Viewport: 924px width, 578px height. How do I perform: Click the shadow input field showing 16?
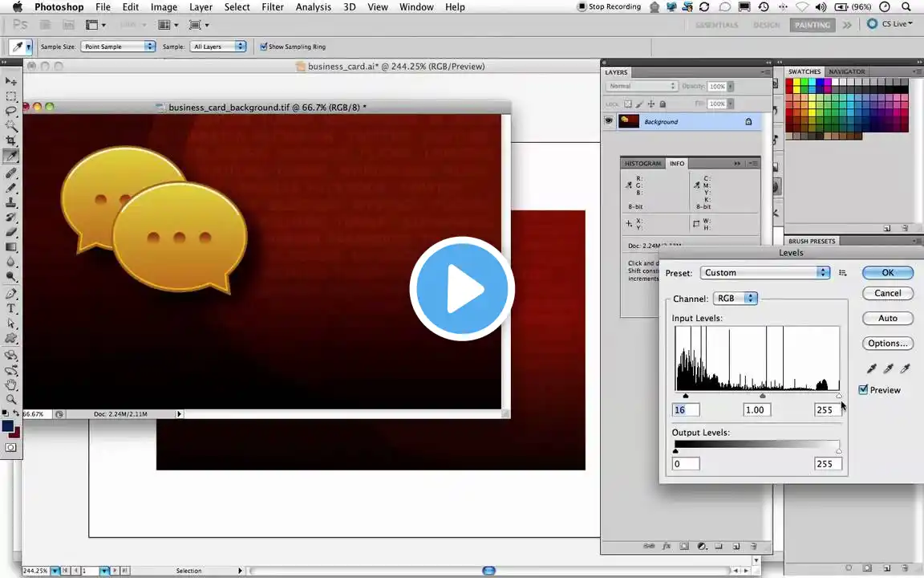point(685,410)
